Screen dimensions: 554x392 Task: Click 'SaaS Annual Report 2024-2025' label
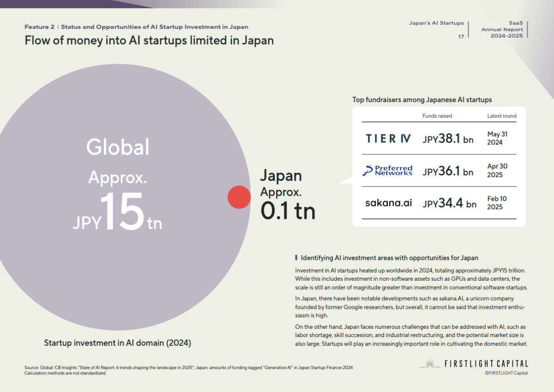coord(502,29)
